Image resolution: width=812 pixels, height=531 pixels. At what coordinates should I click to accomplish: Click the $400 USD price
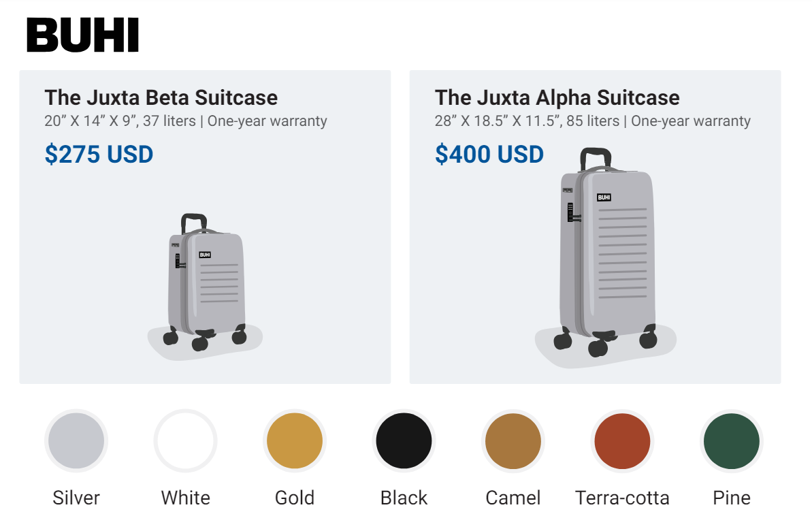(489, 155)
